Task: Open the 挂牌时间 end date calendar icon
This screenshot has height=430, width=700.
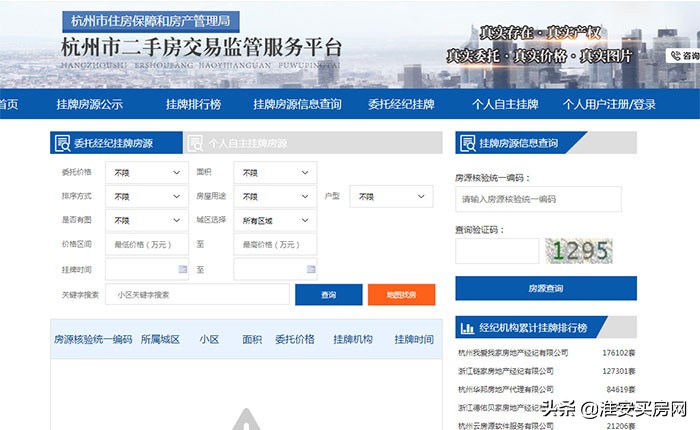Action: pyautogui.click(x=311, y=269)
